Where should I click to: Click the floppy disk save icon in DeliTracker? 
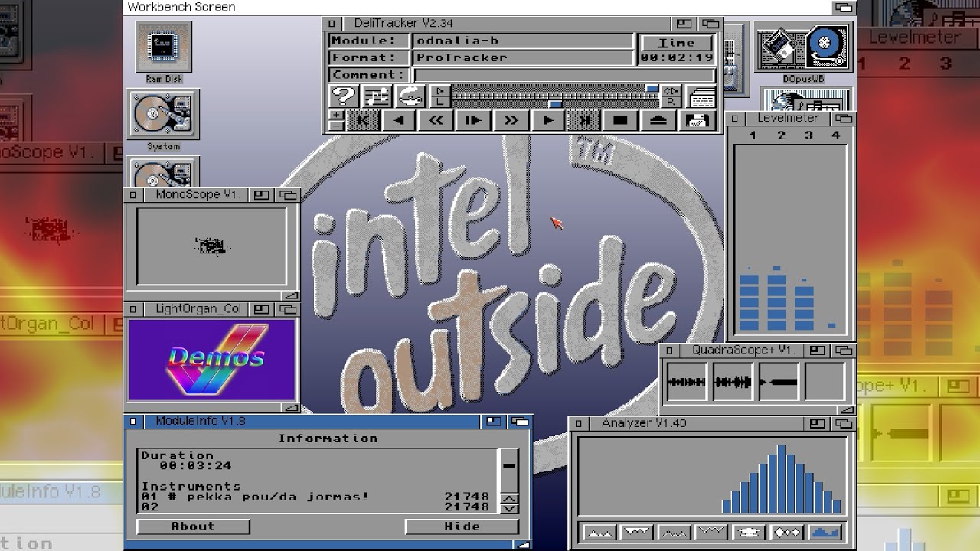(x=696, y=120)
